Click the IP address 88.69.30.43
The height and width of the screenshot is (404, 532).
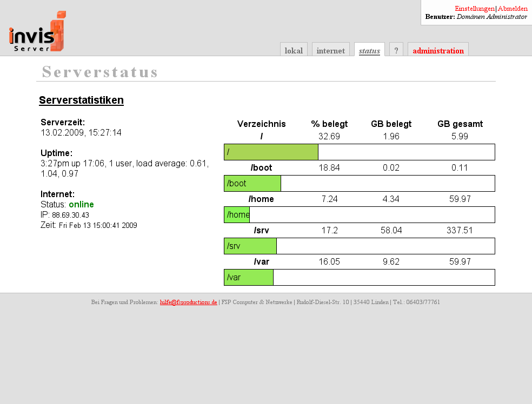coord(70,215)
